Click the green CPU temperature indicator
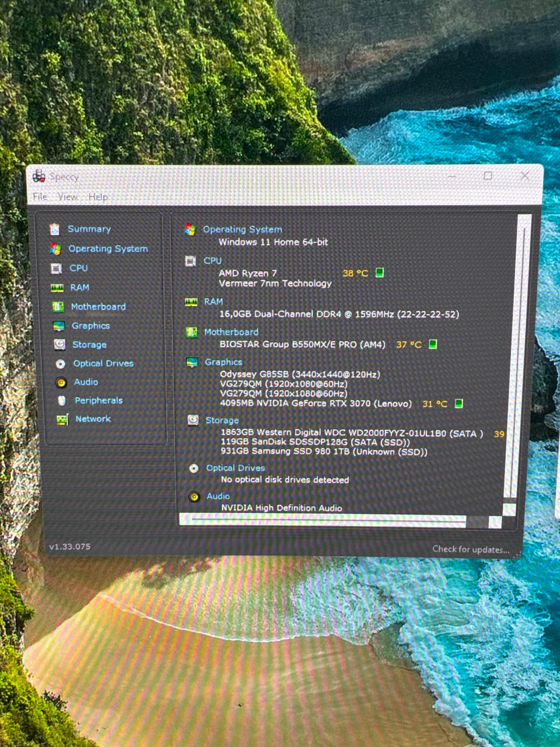Screen dimensions: 560x747 (379, 273)
